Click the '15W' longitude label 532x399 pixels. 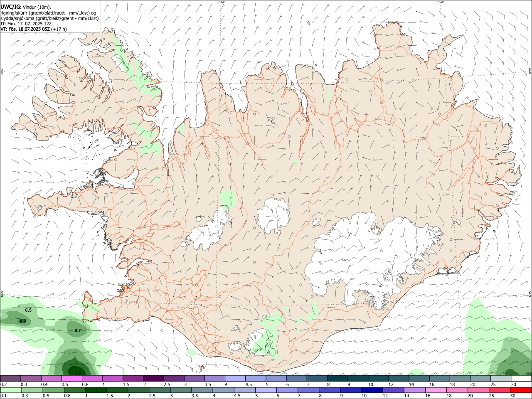pyautogui.click(x=440, y=2)
